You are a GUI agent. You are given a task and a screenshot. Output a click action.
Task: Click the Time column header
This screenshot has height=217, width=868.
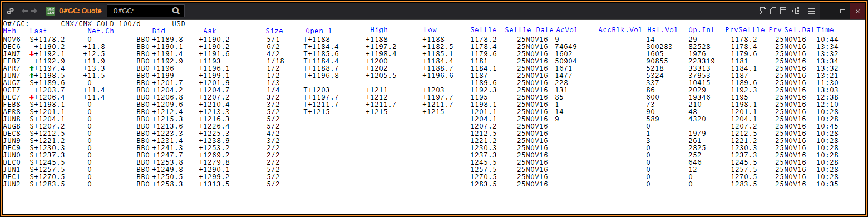point(825,30)
